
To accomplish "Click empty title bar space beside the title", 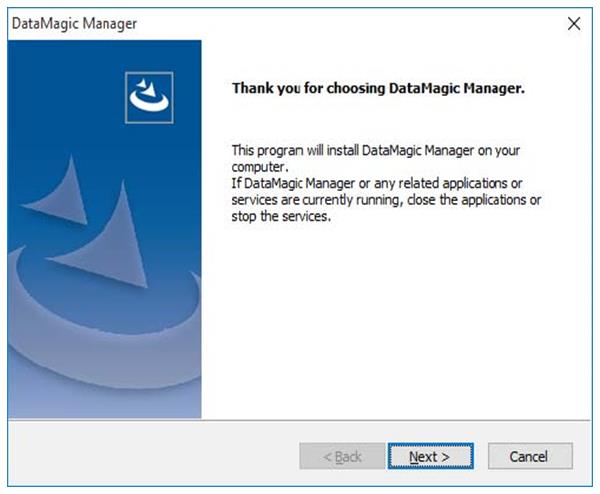I will tap(350, 23).
